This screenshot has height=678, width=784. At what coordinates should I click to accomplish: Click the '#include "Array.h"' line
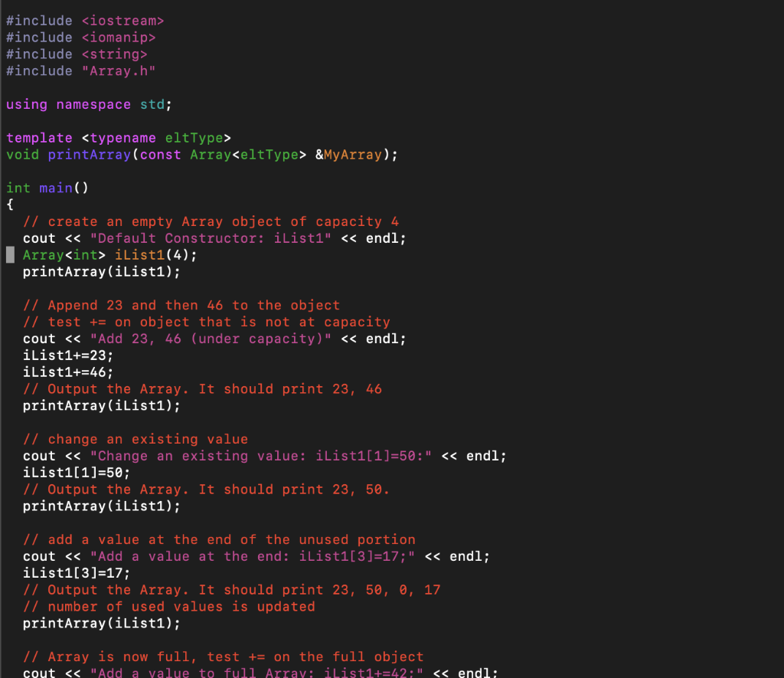(81, 71)
